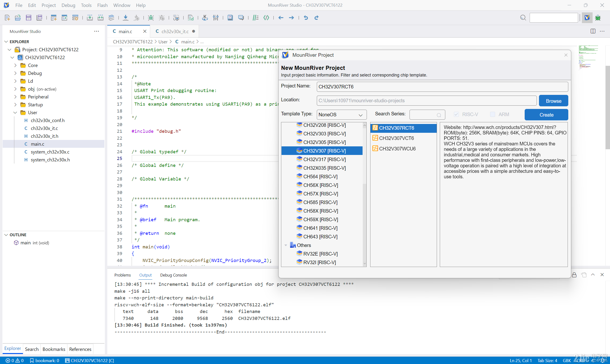
Task: Click the feedback chat bubble icon
Action: 241,18
